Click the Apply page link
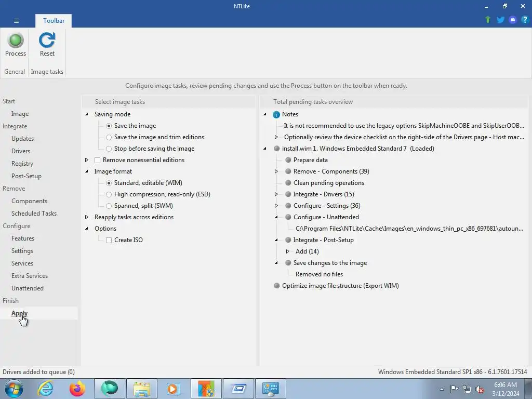 point(19,313)
